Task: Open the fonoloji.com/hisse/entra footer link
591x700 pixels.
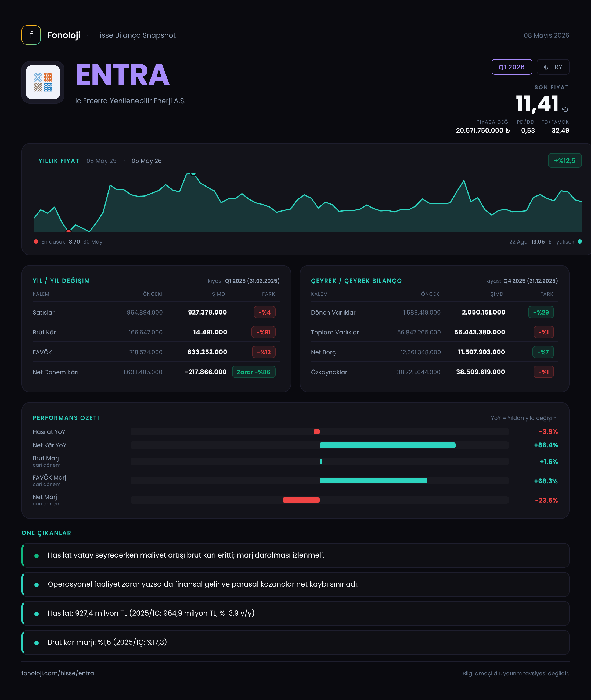Action: point(58,673)
